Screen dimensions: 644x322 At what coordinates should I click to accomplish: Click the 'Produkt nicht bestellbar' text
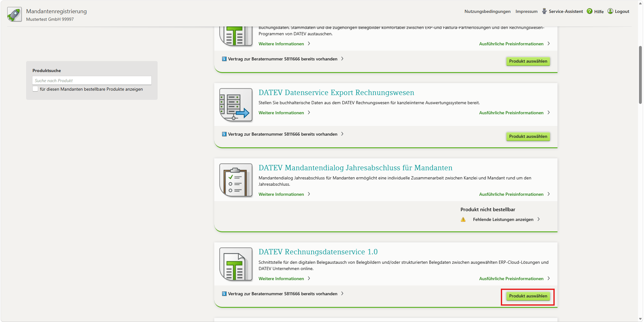coord(488,209)
